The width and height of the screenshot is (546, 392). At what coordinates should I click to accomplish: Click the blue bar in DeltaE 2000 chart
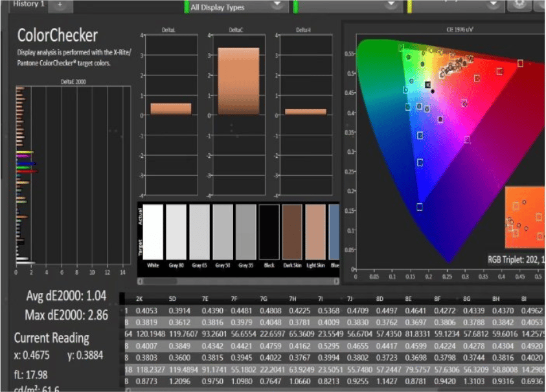(x=27, y=164)
